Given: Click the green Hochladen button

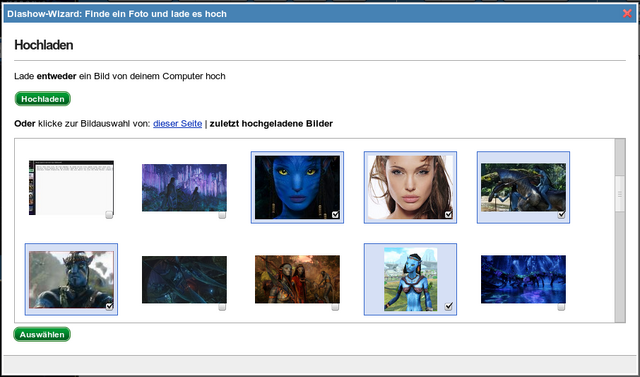Looking at the screenshot, I should coord(43,99).
